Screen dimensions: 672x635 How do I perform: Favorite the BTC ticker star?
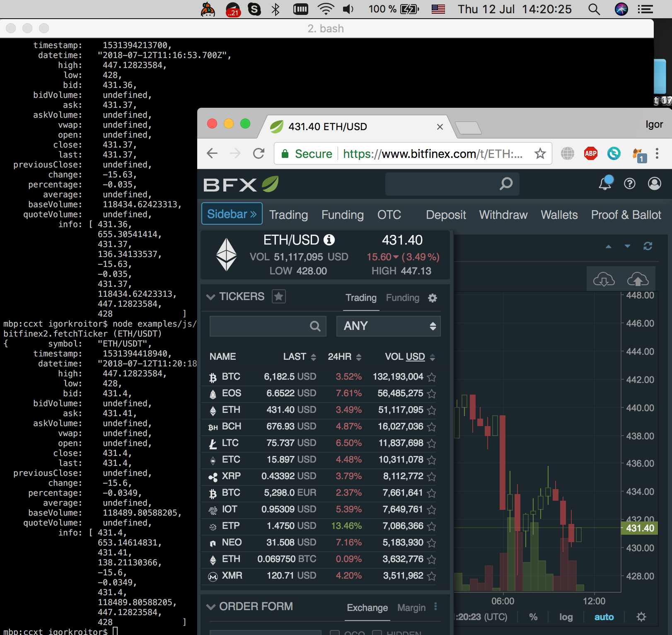[431, 377]
